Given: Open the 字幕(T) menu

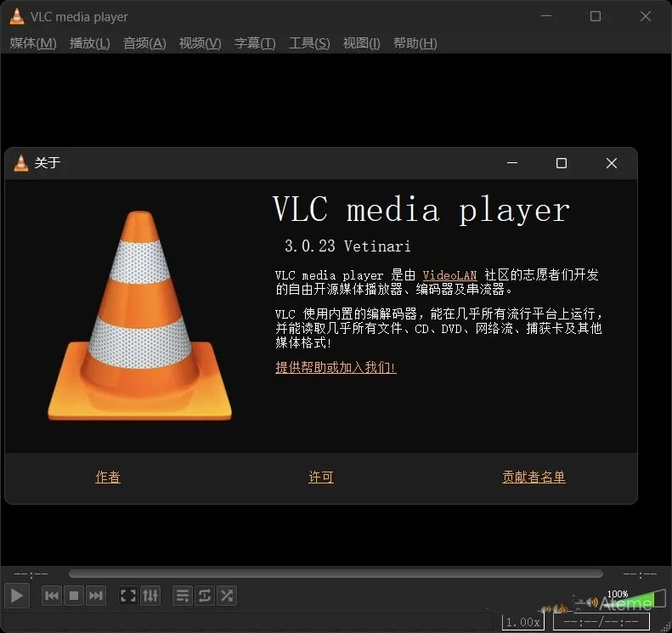Looking at the screenshot, I should [x=255, y=42].
